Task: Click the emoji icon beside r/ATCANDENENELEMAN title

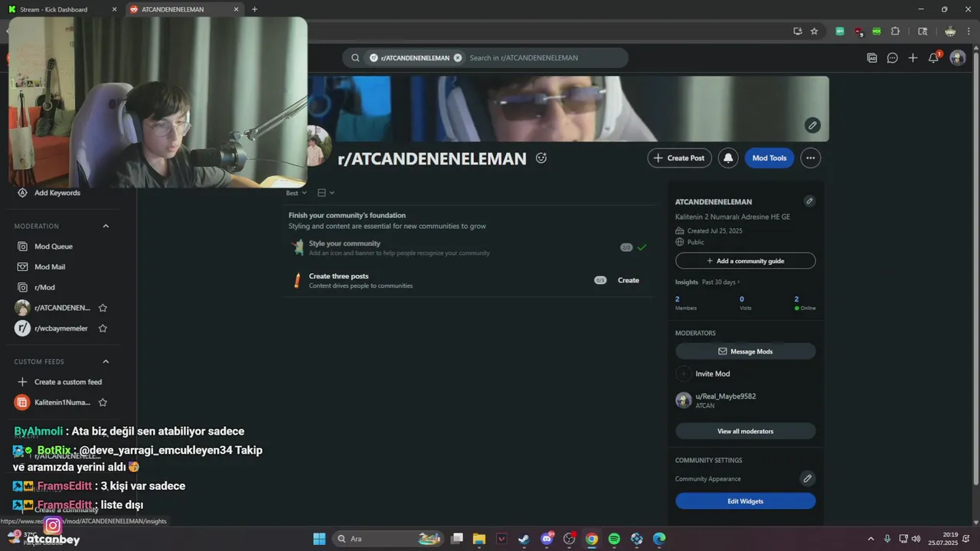Action: click(x=541, y=158)
